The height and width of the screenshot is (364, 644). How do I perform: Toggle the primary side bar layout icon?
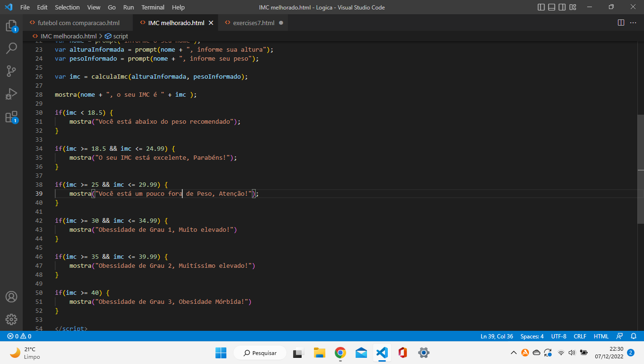542,7
